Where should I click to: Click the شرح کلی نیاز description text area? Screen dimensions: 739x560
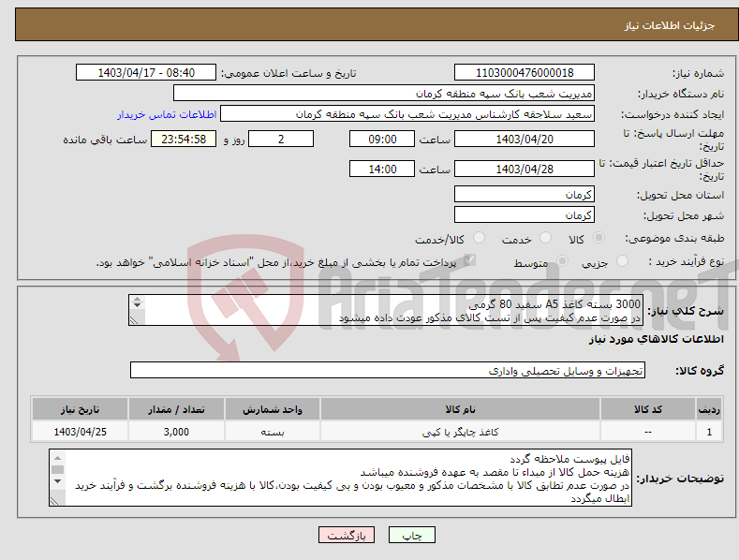click(386, 310)
